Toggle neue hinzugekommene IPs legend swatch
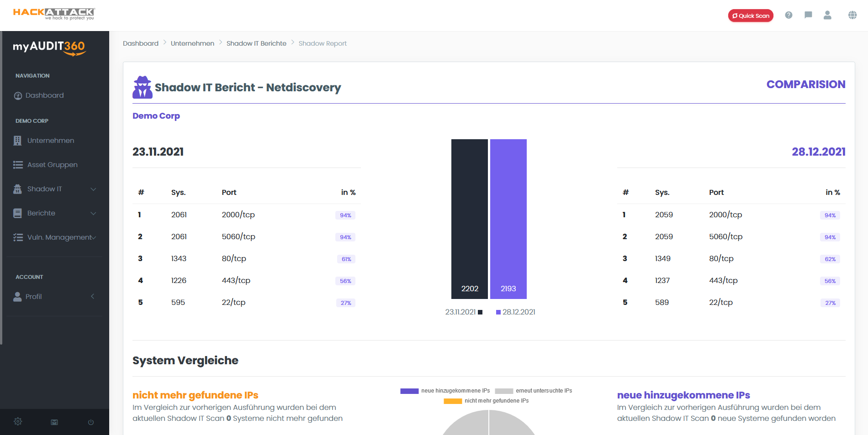This screenshot has height=435, width=868. (x=409, y=391)
